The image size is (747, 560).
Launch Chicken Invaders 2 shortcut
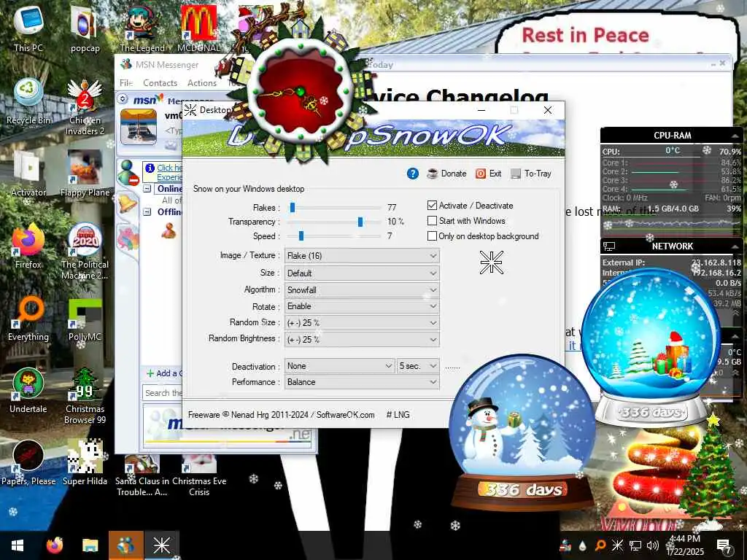pyautogui.click(x=85, y=107)
